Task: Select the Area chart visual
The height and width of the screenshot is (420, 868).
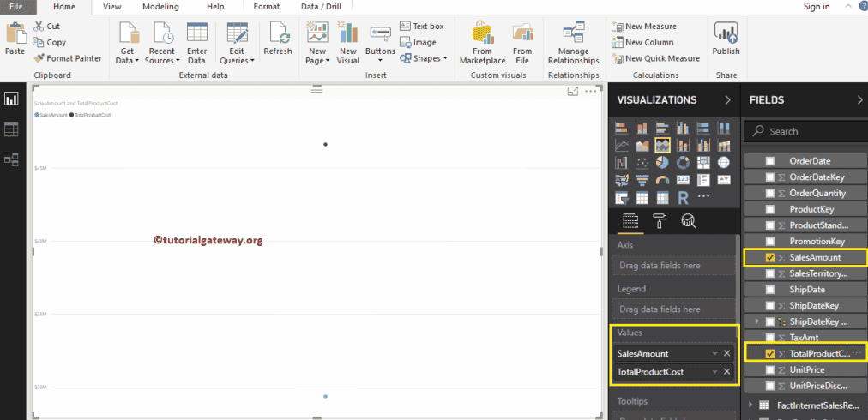Action: coord(642,145)
